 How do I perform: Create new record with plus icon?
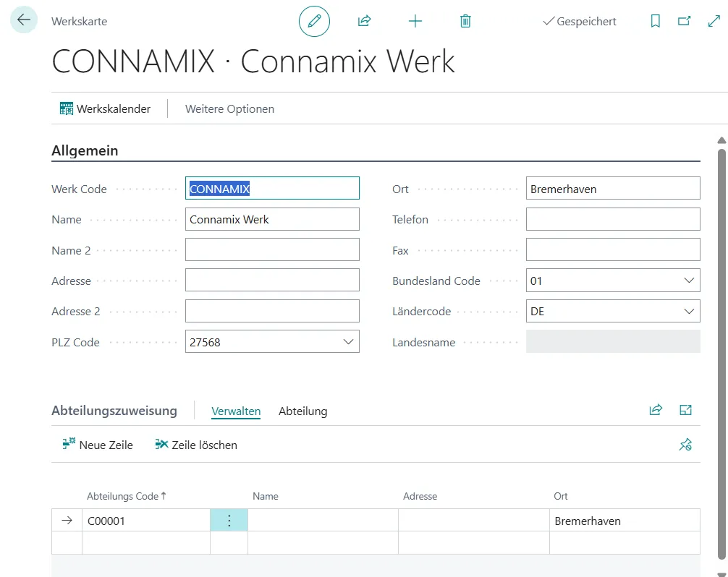tap(415, 22)
